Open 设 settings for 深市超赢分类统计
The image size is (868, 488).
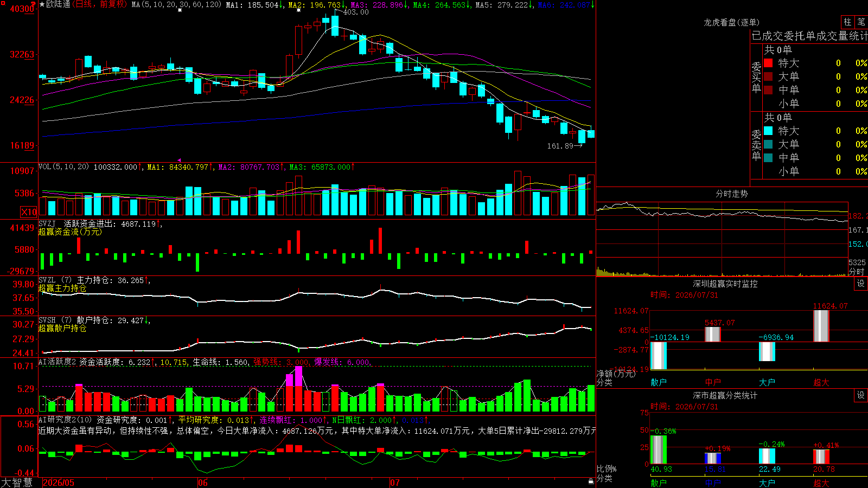tap(861, 395)
